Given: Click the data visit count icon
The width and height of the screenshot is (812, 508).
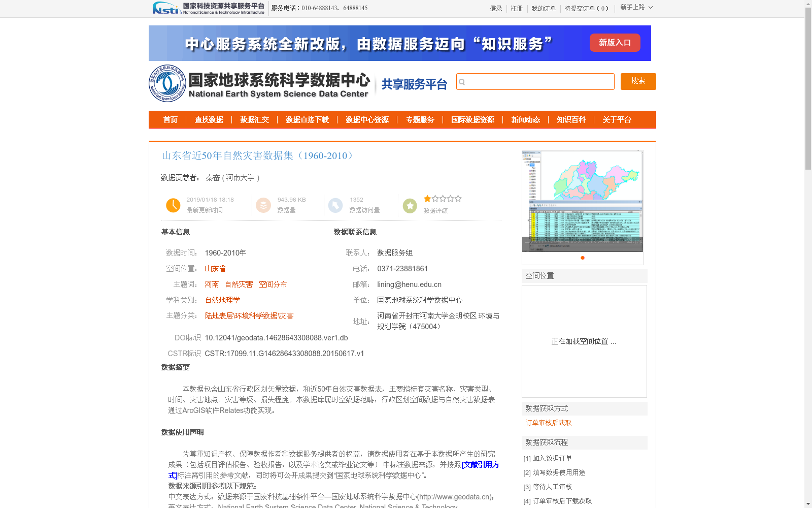Looking at the screenshot, I should 335,205.
